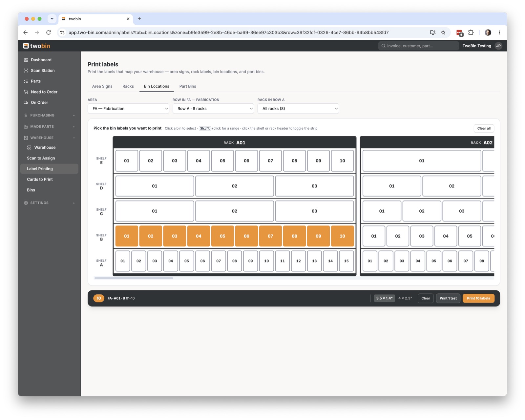Open the Row A · 8 racks dropdown
Screen dimensions: 525x420
click(213, 109)
